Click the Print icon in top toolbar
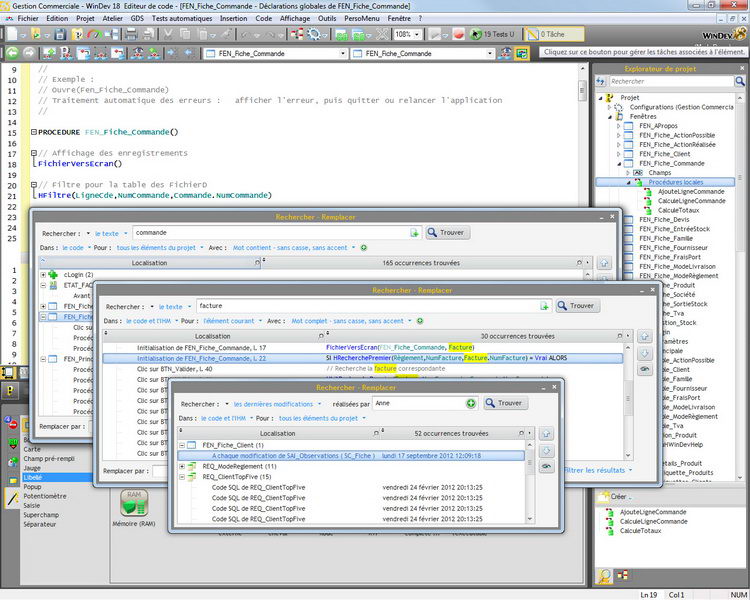750x600 pixels. pyautogui.click(x=131, y=34)
